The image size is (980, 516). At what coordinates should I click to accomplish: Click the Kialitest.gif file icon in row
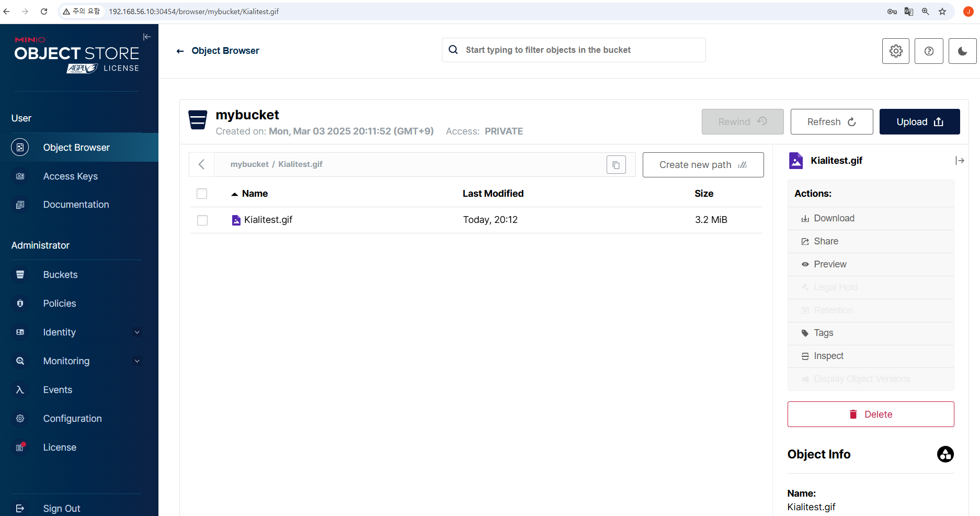coord(236,220)
